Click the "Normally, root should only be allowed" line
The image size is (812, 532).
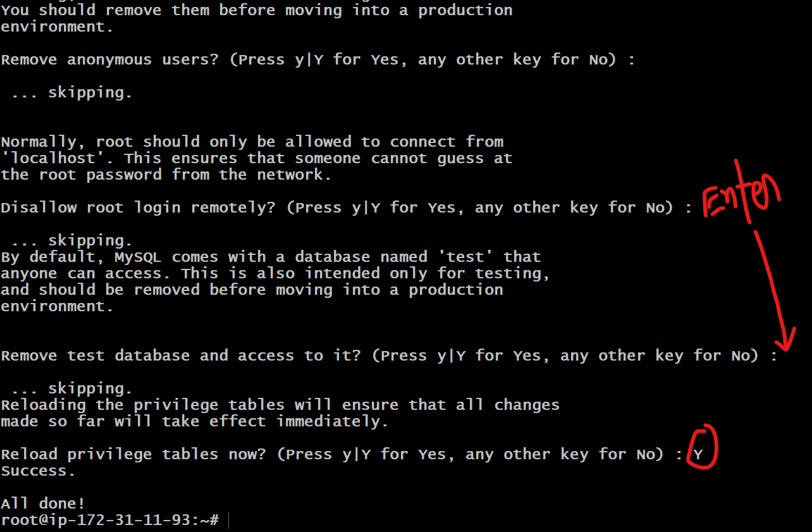252,142
